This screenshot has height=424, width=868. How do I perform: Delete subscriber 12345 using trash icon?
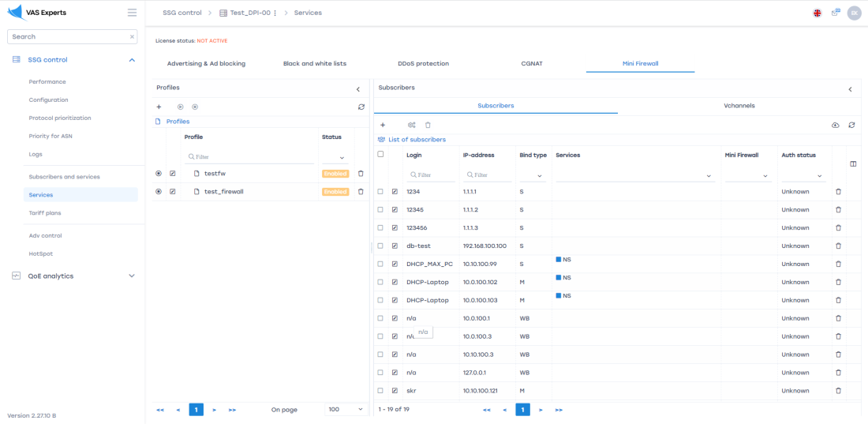click(x=838, y=210)
